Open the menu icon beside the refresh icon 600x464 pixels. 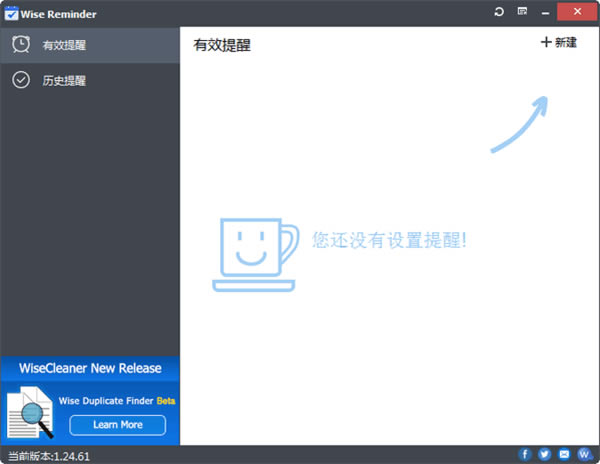coord(521,11)
